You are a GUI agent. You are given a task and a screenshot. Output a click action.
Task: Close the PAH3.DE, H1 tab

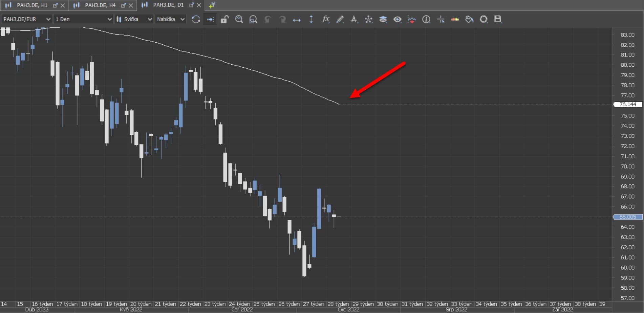coord(63,5)
